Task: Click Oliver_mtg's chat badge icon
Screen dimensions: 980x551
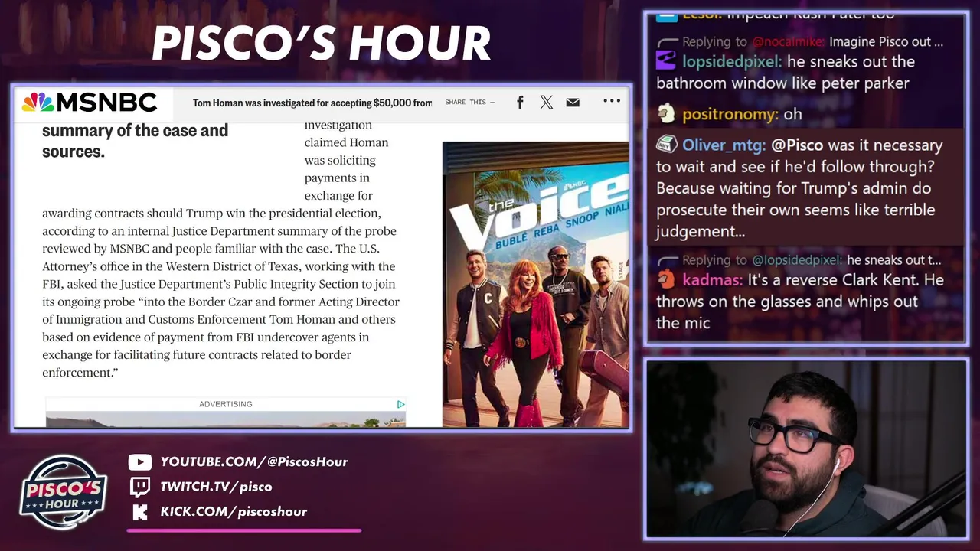Action: pos(666,145)
